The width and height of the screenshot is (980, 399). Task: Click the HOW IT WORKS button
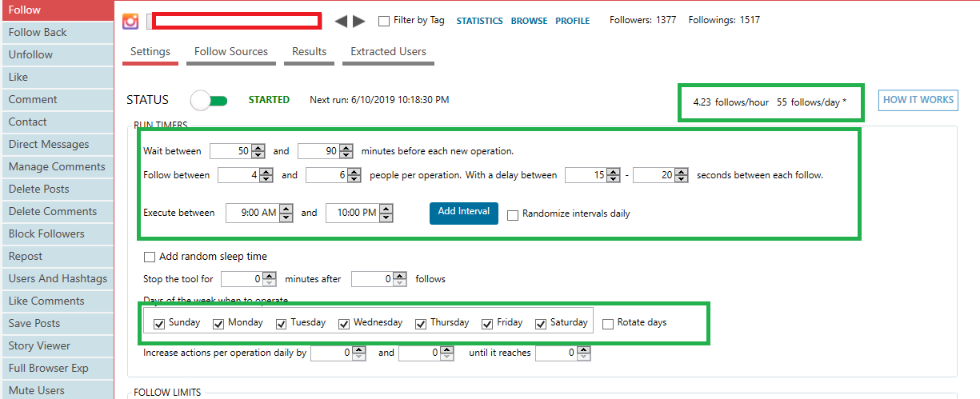[x=918, y=100]
